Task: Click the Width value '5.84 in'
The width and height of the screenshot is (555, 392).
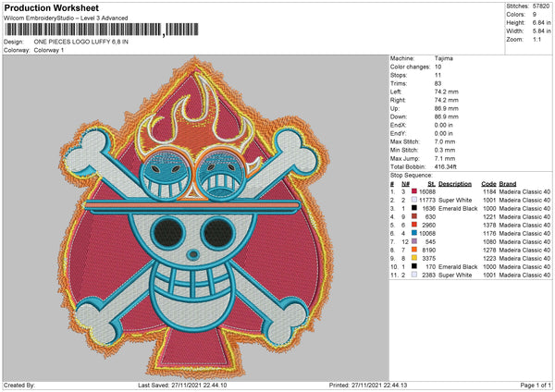Action: 541,31
